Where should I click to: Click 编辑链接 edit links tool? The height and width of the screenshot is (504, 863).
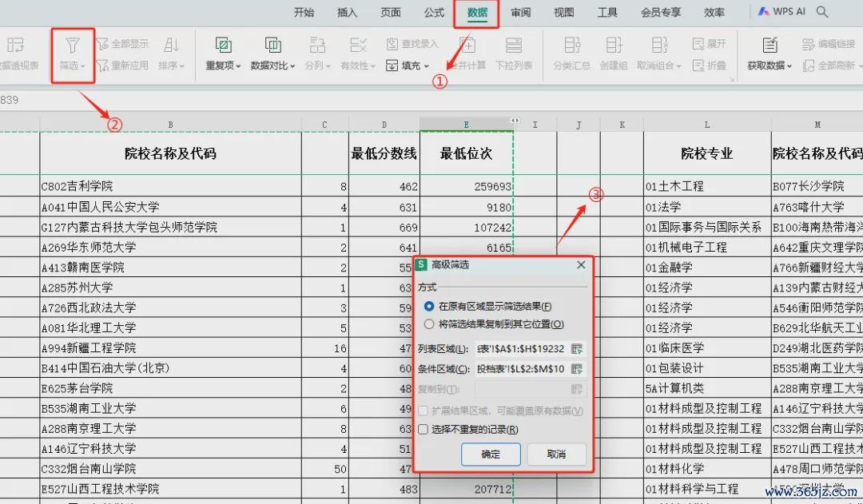(x=829, y=44)
